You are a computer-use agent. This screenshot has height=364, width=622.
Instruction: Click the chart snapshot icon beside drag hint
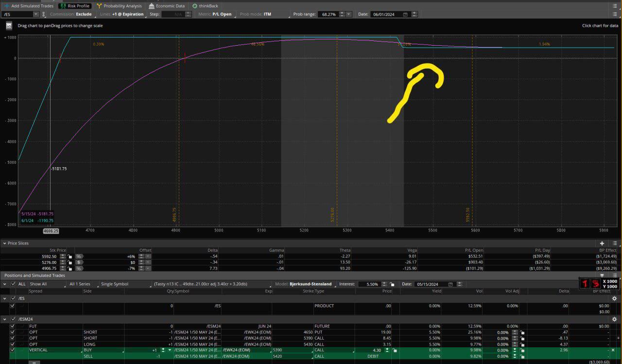(x=9, y=25)
